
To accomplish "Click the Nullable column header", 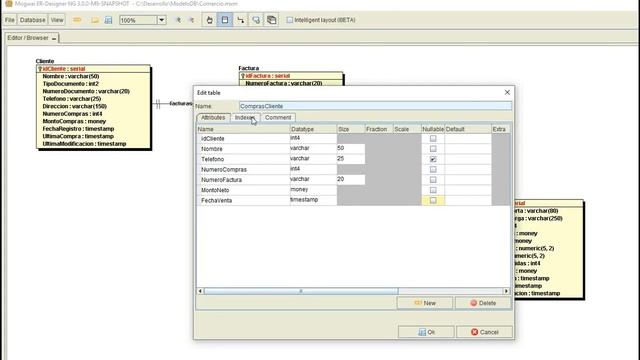I will [433, 129].
